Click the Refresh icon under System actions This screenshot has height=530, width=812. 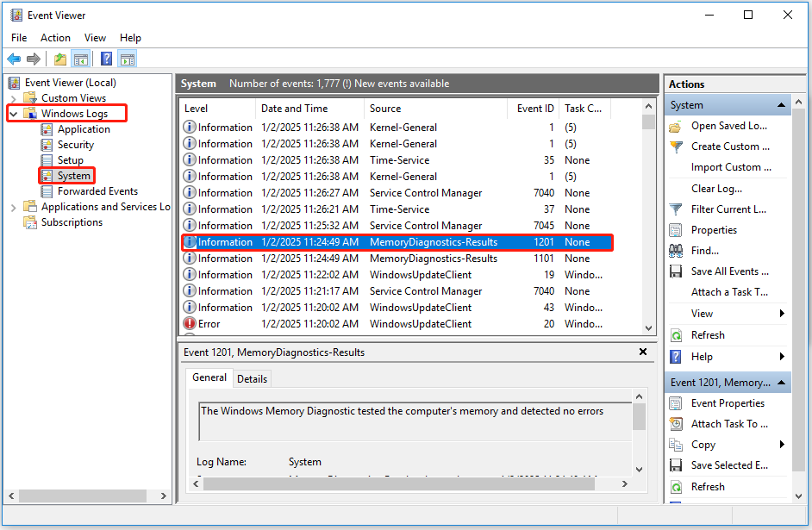pos(678,334)
